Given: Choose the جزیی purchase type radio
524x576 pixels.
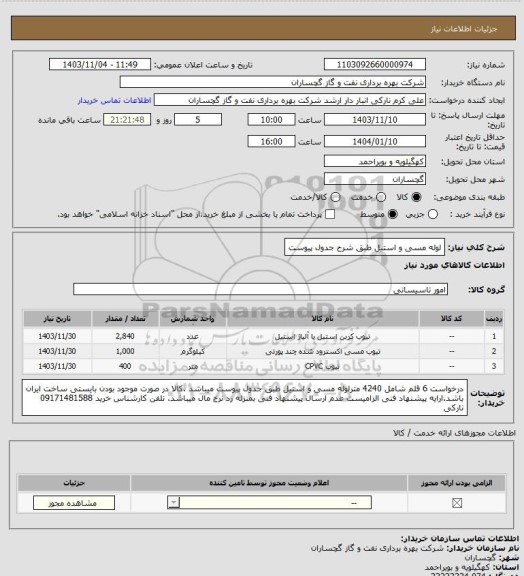Looking at the screenshot, I should [433, 214].
